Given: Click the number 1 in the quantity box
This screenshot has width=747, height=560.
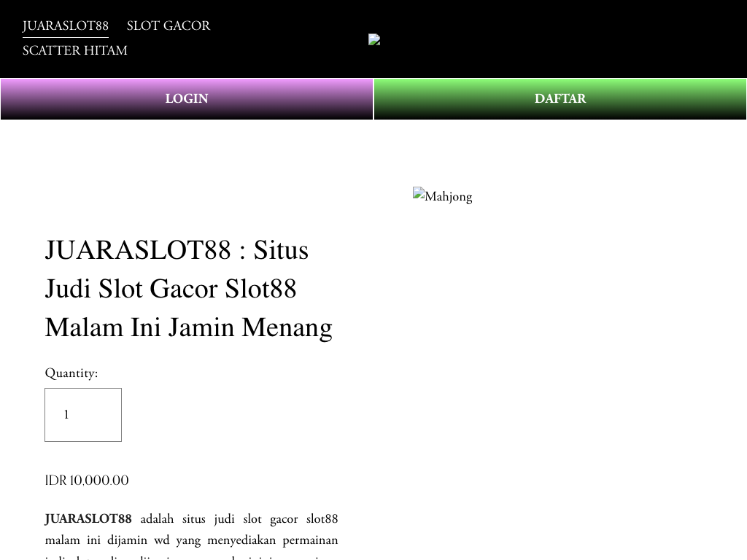Looking at the screenshot, I should (66, 415).
